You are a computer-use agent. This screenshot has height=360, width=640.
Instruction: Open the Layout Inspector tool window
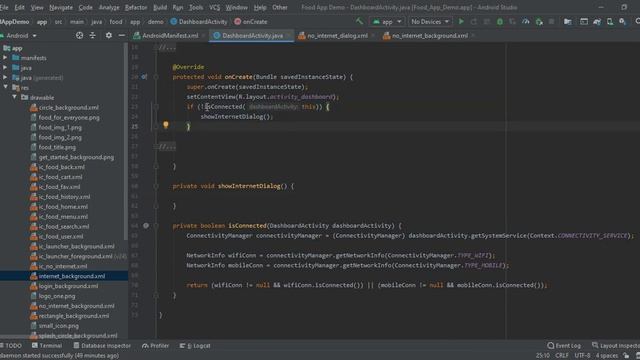click(x=616, y=345)
